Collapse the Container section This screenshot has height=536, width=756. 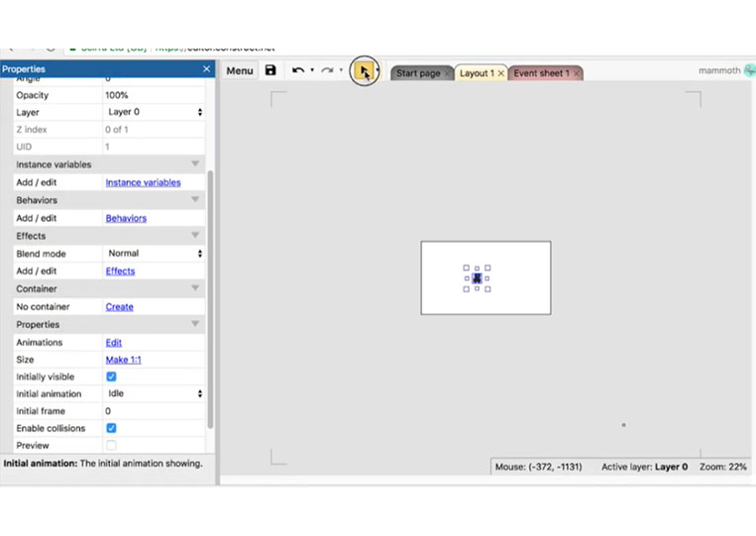pos(195,288)
